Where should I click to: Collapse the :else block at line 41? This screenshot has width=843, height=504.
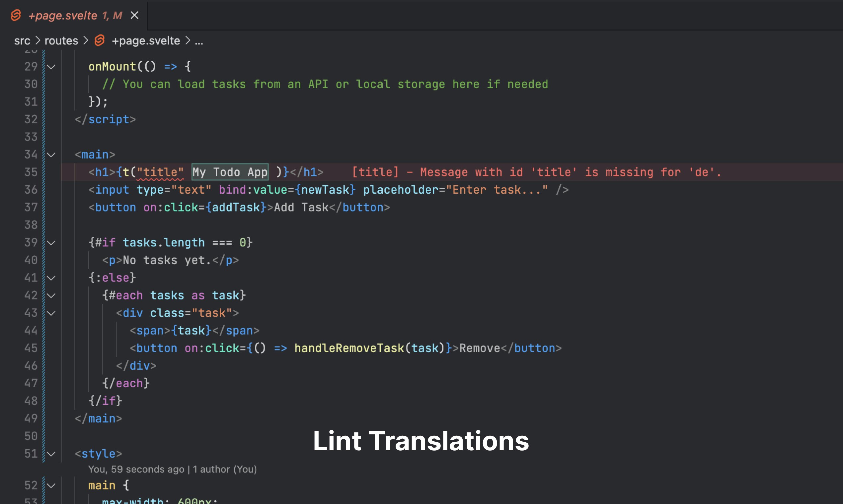[51, 278]
